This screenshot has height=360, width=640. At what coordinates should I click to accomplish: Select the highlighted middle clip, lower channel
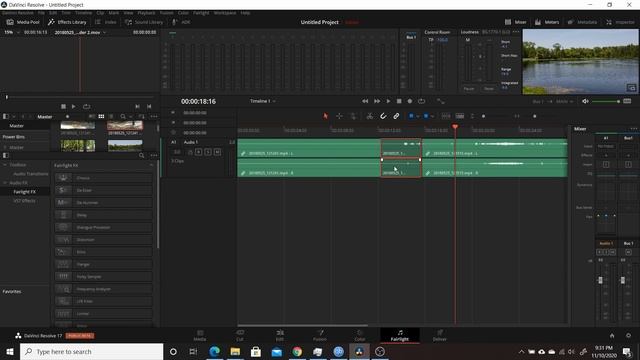click(401, 168)
